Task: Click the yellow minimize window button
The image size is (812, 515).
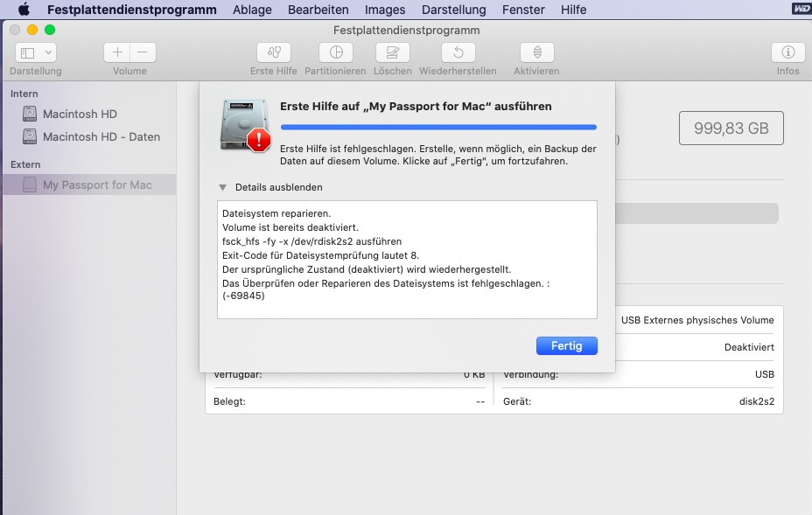Action: click(32, 30)
